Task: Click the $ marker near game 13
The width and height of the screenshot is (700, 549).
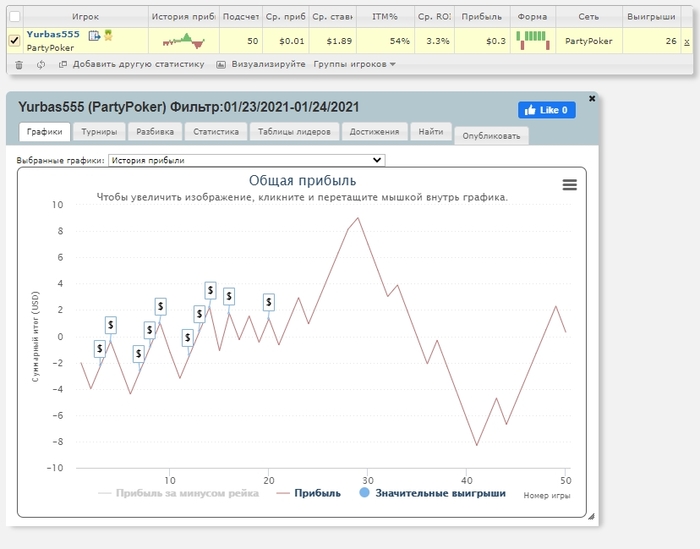Action: [200, 314]
